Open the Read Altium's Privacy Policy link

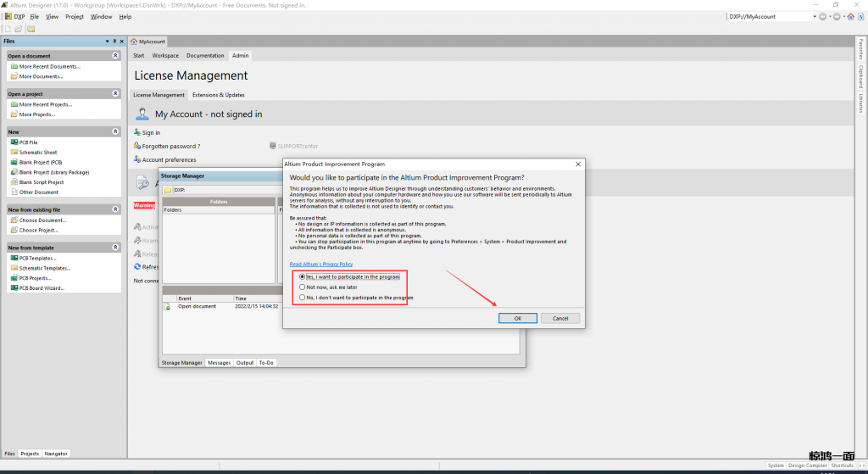(320, 265)
